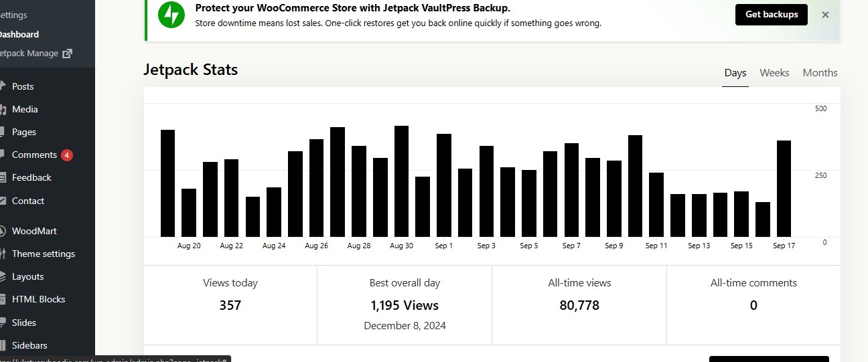Click the Contact envelope icon in sidebar
Image resolution: width=868 pixels, height=362 pixels.
(2, 201)
